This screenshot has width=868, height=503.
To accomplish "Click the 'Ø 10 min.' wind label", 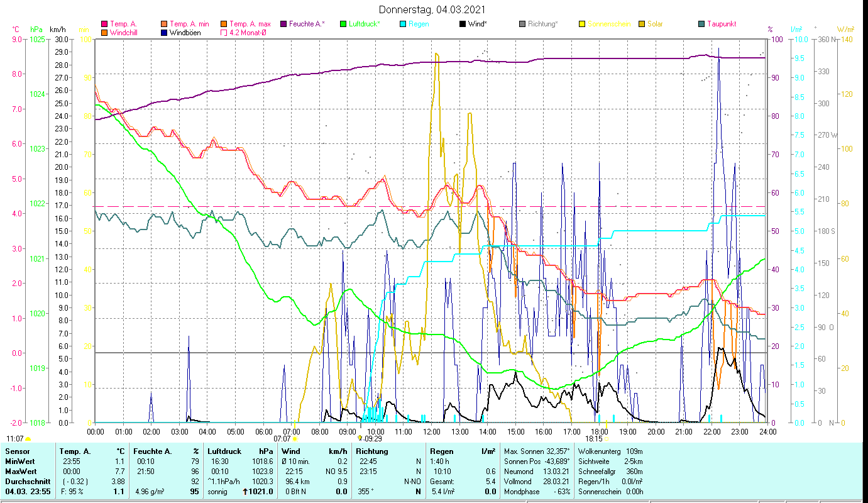I will pyautogui.click(x=297, y=462).
